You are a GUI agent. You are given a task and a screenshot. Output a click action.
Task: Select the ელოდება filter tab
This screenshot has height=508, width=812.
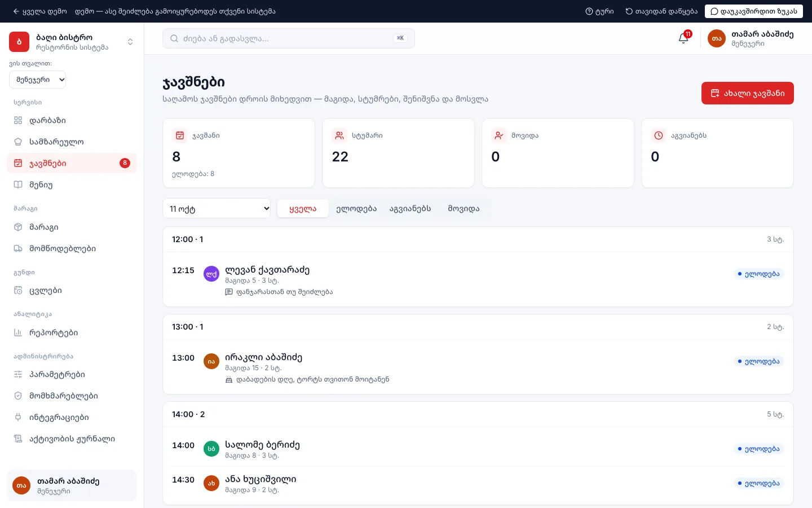(x=356, y=208)
